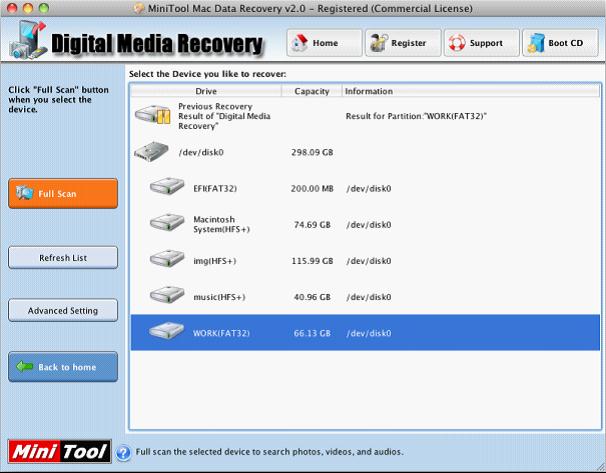Click the Boot CD bucket icon
This screenshot has height=473, width=606.
click(536, 43)
